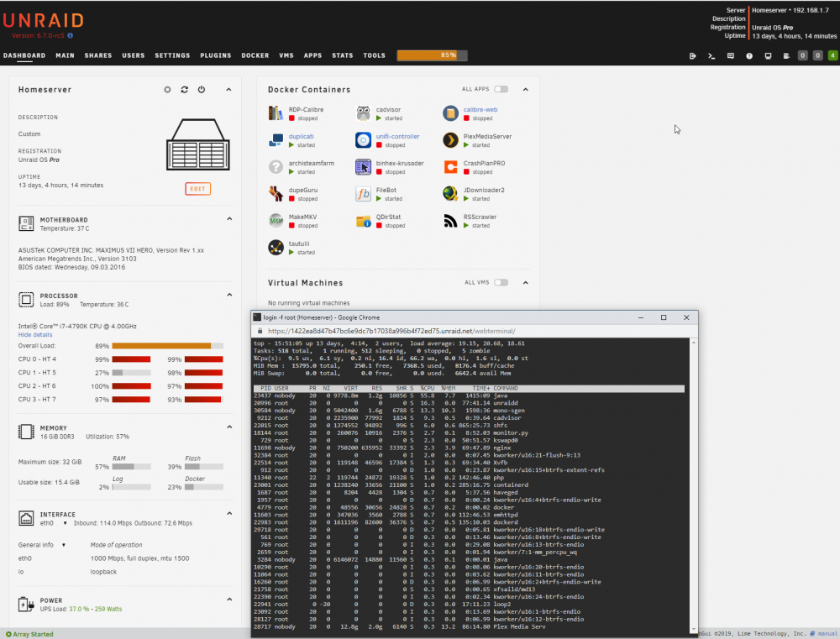Collapse the Interface section
This screenshot has height=639, width=840.
229,513
